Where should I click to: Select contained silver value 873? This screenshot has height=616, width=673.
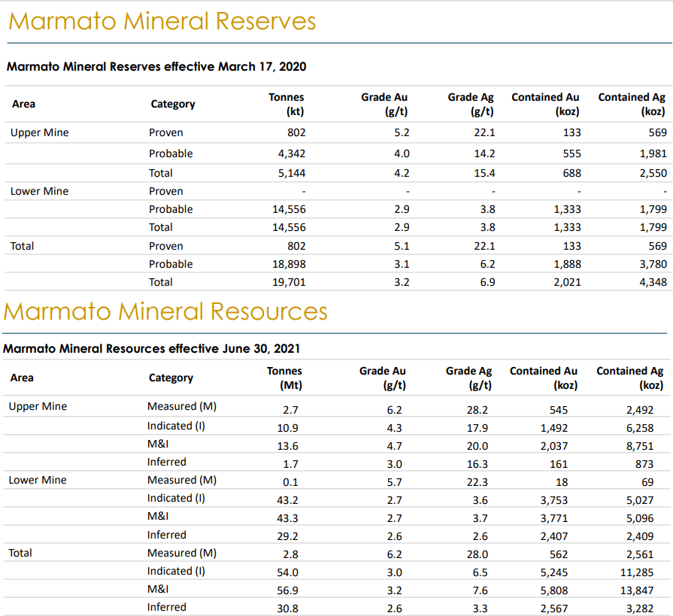point(644,465)
